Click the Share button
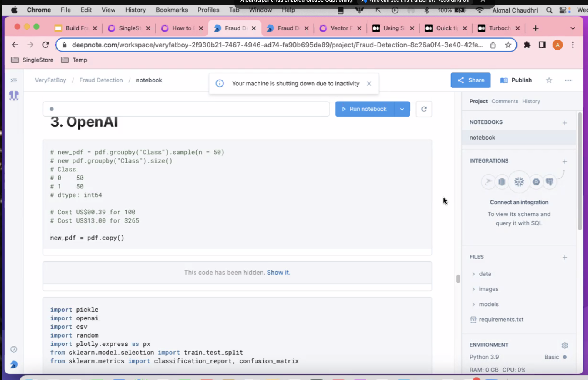The height and width of the screenshot is (380, 588). [x=470, y=80]
